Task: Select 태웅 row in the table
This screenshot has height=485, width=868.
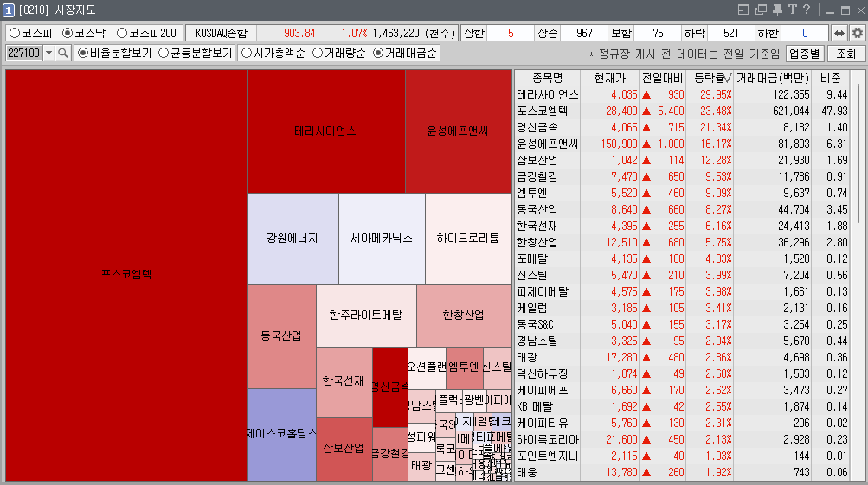Action: [x=681, y=472]
